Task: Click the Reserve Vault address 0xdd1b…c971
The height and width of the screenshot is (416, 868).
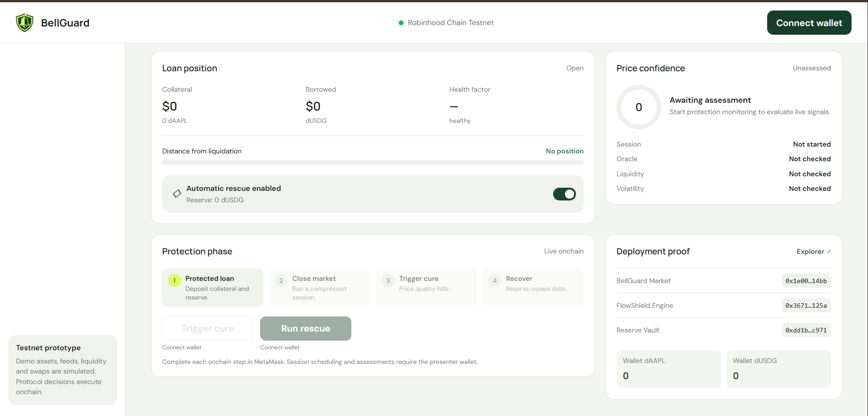Action: pyautogui.click(x=806, y=330)
